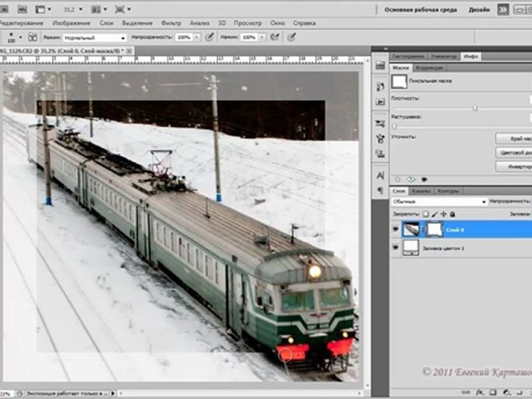532x399 pixels.
Task: Open the Нажим flow slider arrow
Action: tap(262, 37)
